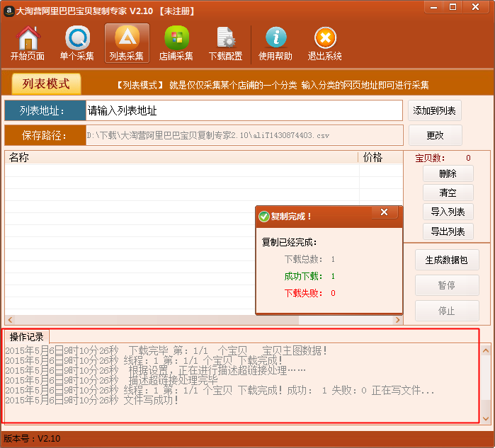The height and width of the screenshot is (448, 495).
Task: Click the log's scroll down arrow
Action: pos(486,419)
